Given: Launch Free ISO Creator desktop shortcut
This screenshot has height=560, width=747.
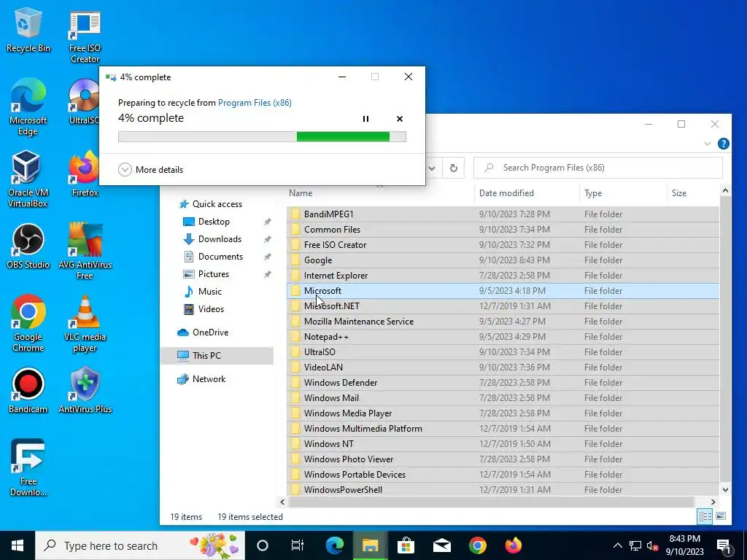Looking at the screenshot, I should coord(85,36).
